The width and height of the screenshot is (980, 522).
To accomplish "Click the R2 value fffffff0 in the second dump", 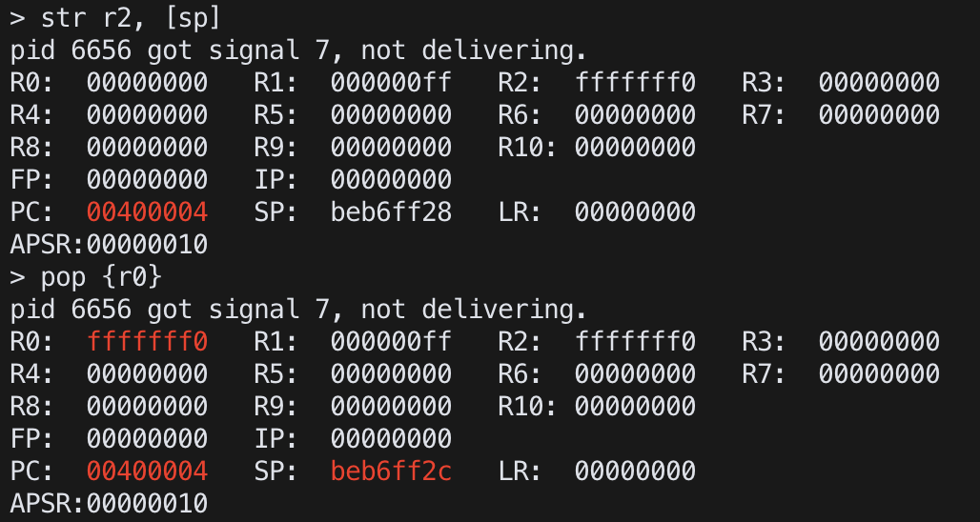I will coord(635,341).
